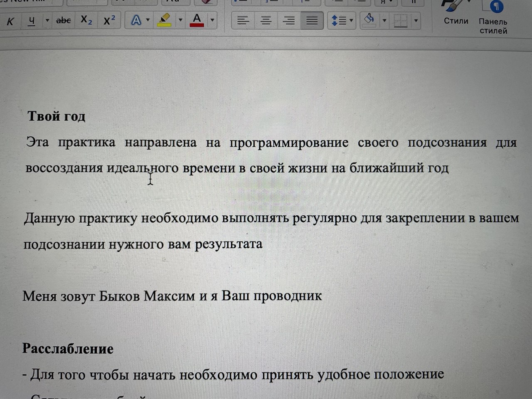Align text right
The width and height of the screenshot is (532, 399).
[x=289, y=20]
